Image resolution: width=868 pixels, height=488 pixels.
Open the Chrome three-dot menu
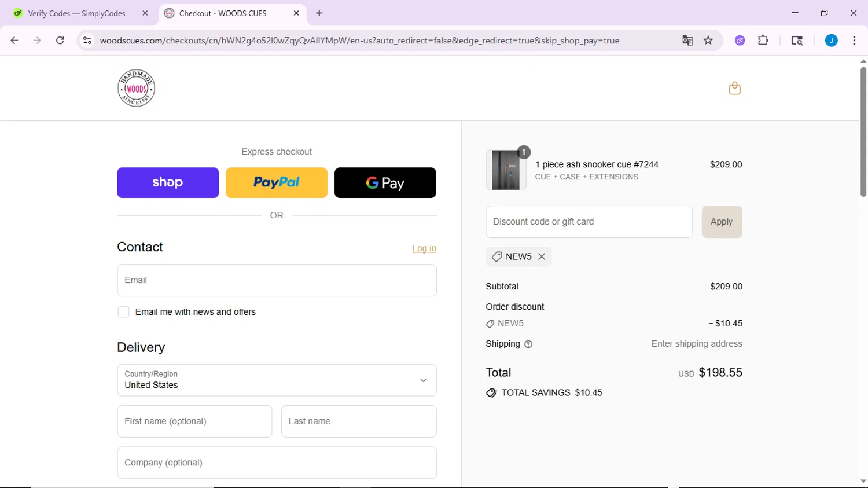[x=854, y=41]
